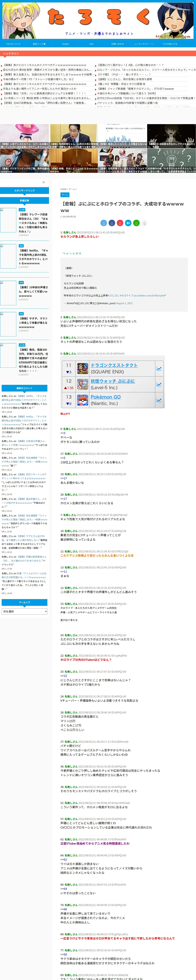Open sidebar article Netflix「ギャラを国内地上波の5倍払う」
The height and width of the screenshot is (980, 196).
tap(33, 257)
